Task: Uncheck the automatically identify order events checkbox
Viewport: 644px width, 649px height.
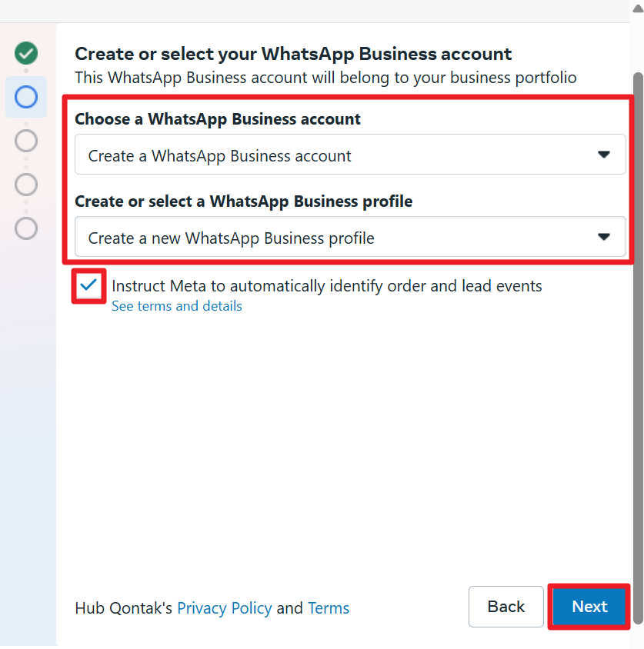Action: (x=89, y=286)
